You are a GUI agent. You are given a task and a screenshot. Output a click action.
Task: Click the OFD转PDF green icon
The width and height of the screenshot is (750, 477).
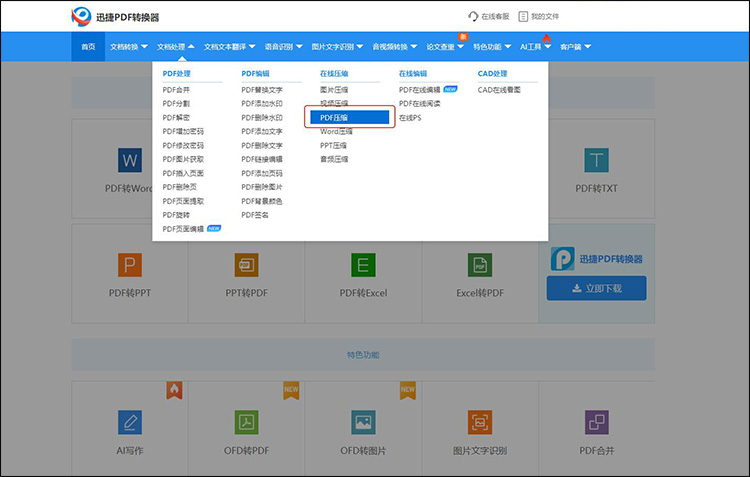(x=246, y=422)
